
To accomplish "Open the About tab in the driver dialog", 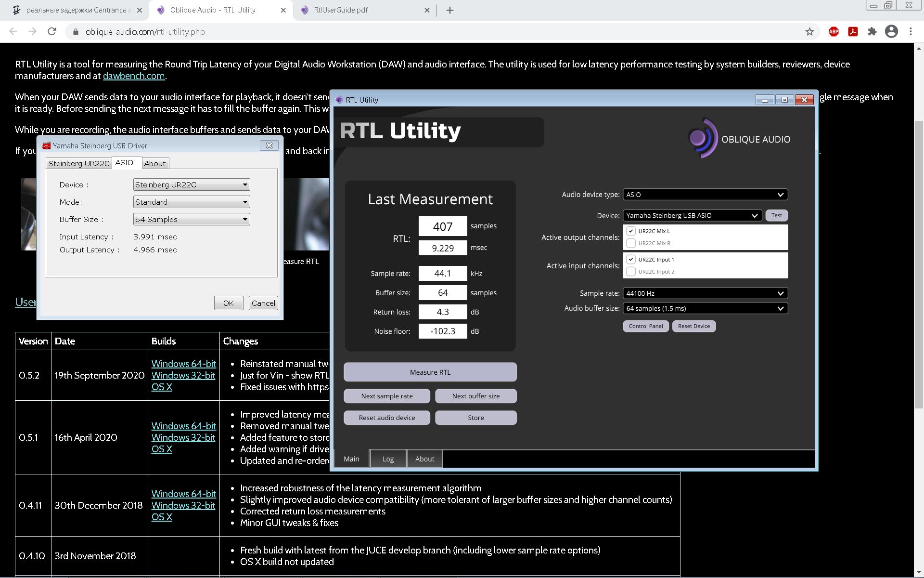I will point(155,163).
